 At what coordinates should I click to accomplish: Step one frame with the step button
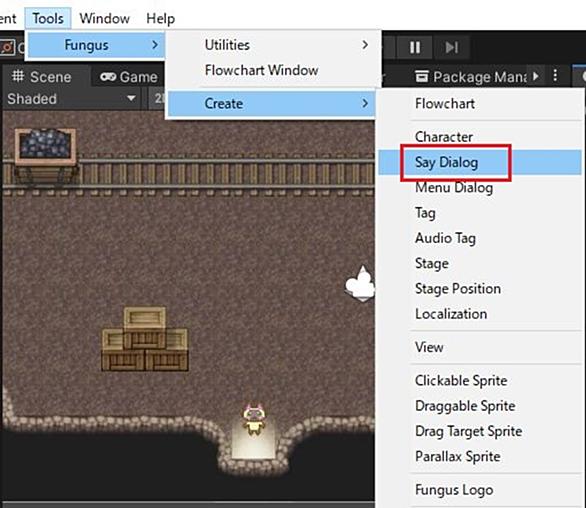tap(451, 47)
